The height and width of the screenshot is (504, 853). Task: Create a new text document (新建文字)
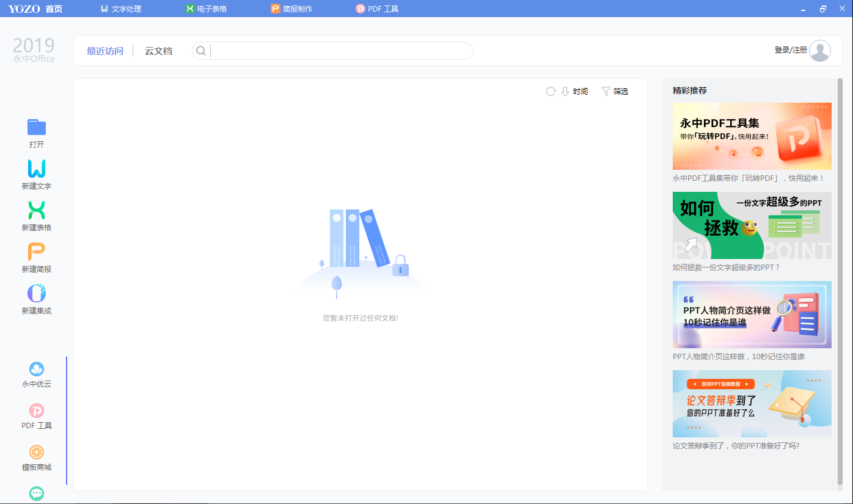(x=37, y=169)
